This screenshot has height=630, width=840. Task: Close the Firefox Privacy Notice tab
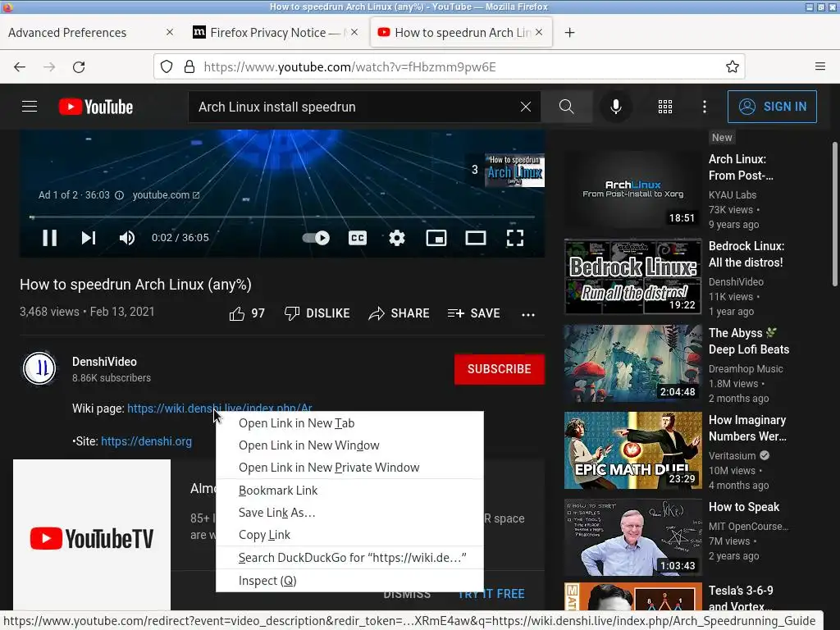coord(354,32)
